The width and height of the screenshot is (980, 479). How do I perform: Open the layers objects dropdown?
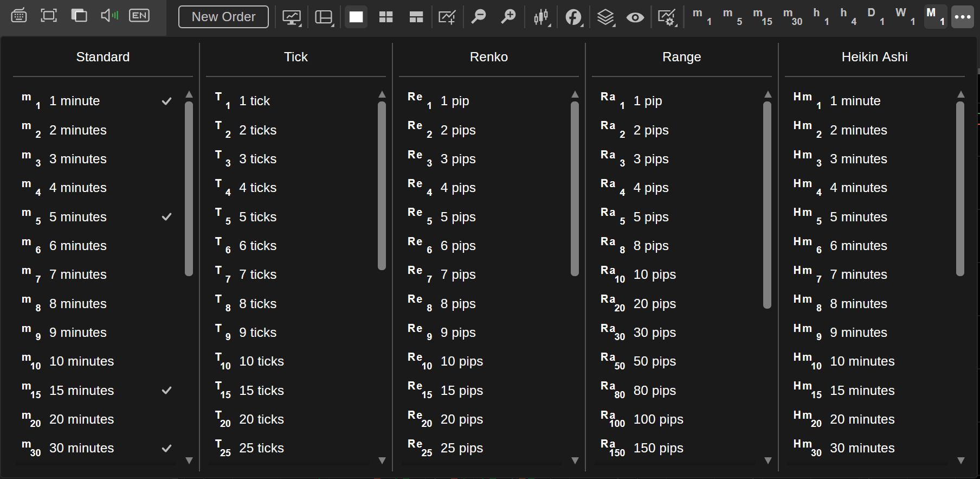point(605,17)
